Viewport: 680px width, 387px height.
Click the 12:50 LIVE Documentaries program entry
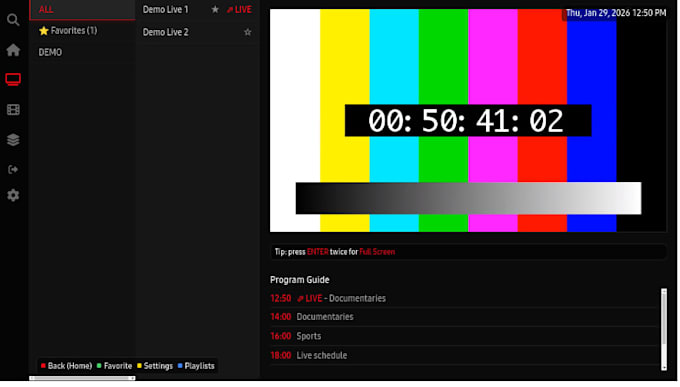click(x=463, y=298)
